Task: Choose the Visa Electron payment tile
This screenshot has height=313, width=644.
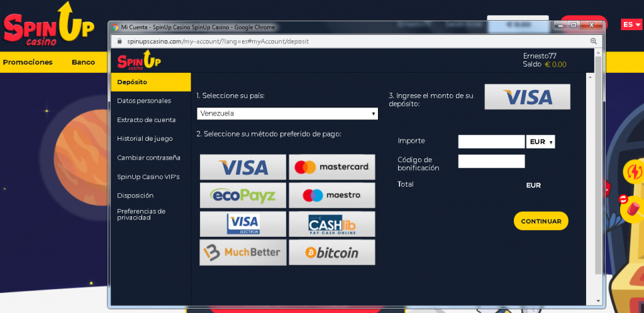Action: [243, 224]
